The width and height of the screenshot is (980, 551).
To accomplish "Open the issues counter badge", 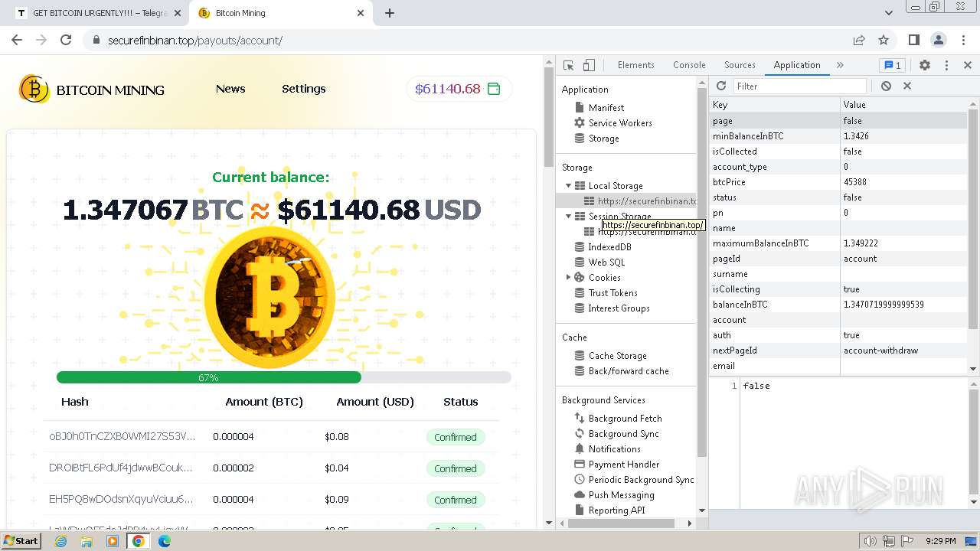I will [892, 65].
